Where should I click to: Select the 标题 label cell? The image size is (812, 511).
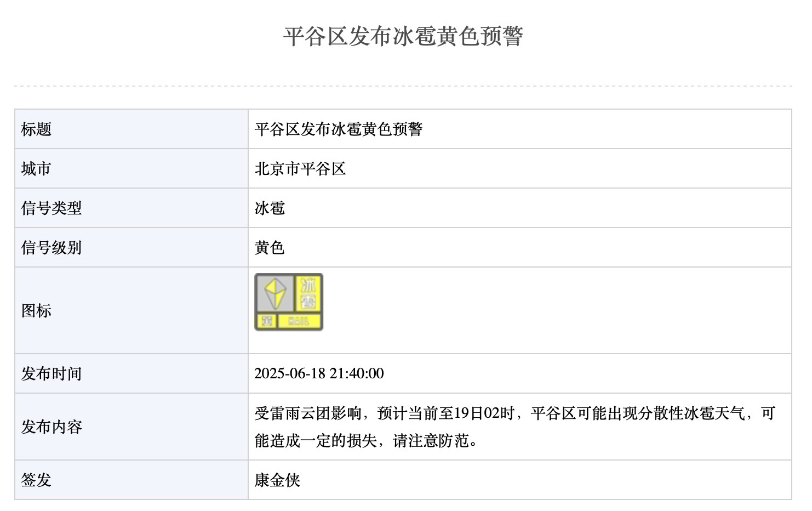pos(131,129)
